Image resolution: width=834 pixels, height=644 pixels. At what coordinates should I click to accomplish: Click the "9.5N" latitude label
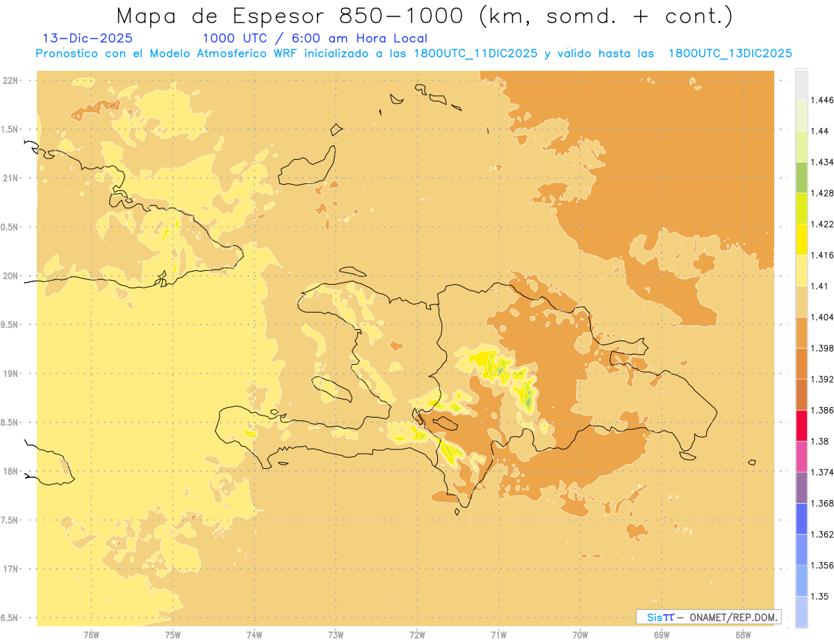(10, 324)
